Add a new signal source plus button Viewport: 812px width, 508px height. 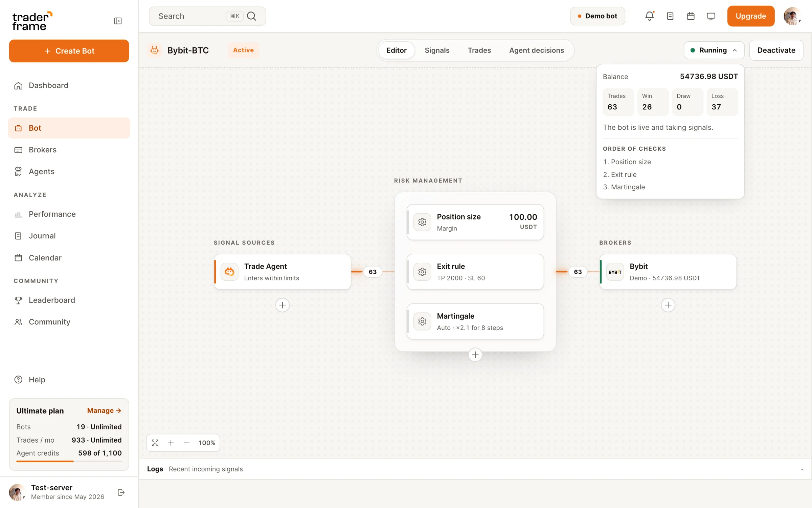282,305
